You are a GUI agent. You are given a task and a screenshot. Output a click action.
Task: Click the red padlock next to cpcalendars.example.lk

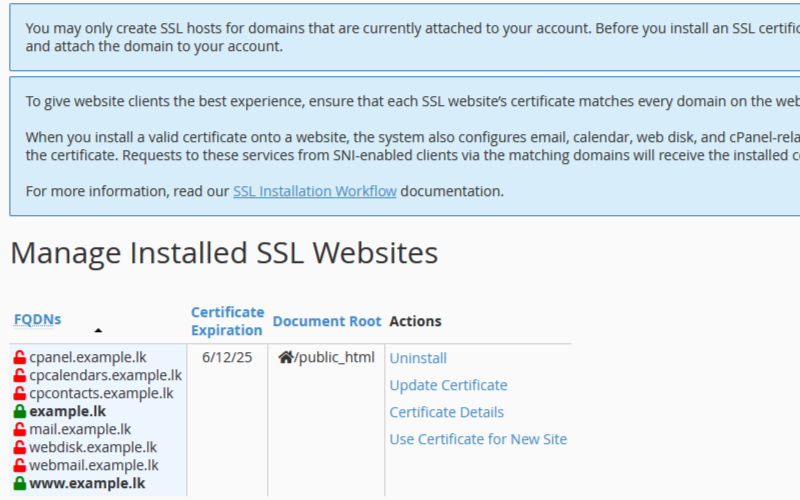(x=19, y=375)
